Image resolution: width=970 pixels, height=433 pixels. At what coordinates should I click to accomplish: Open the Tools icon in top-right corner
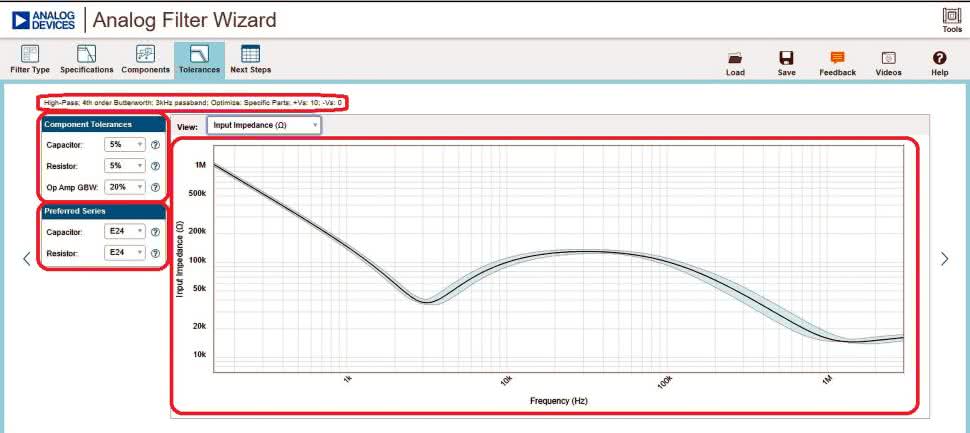click(x=950, y=18)
